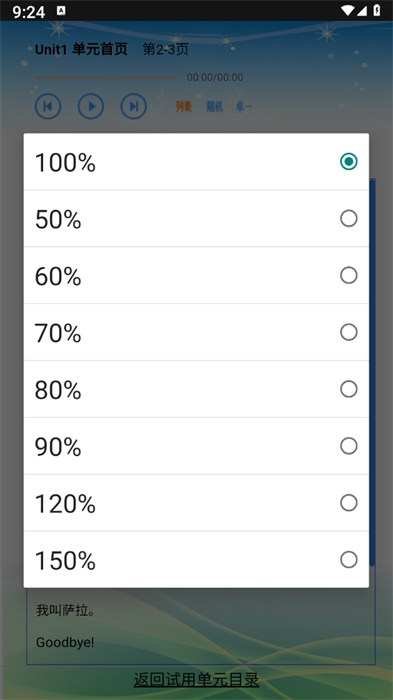This screenshot has width=393, height=700.
Task: Seek on the audio progress bar
Action: (x=105, y=77)
